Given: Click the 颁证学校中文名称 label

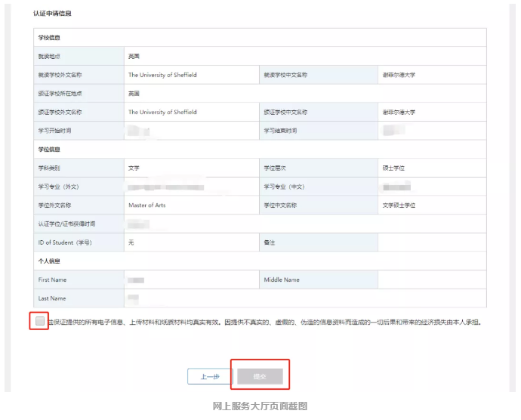Looking at the screenshot, I should (285, 112).
